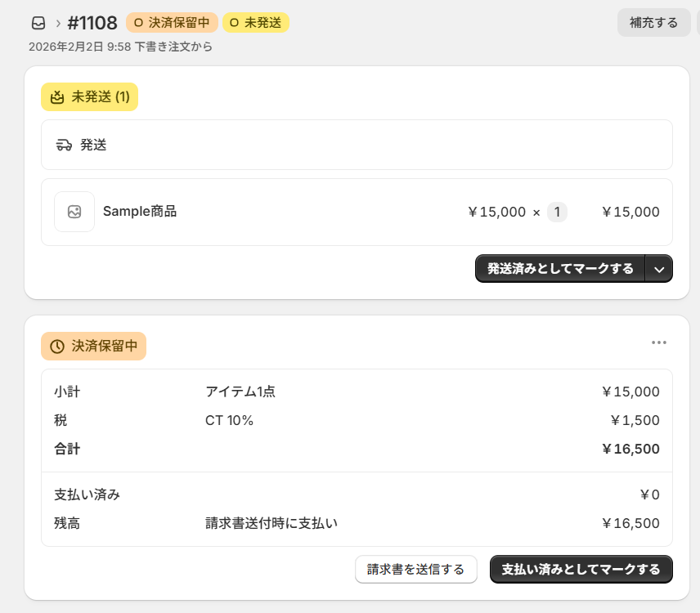Viewport: 700px width, 613px height.
Task: Click the Sample商品 image placeholder thumbnail
Action: coord(74,212)
